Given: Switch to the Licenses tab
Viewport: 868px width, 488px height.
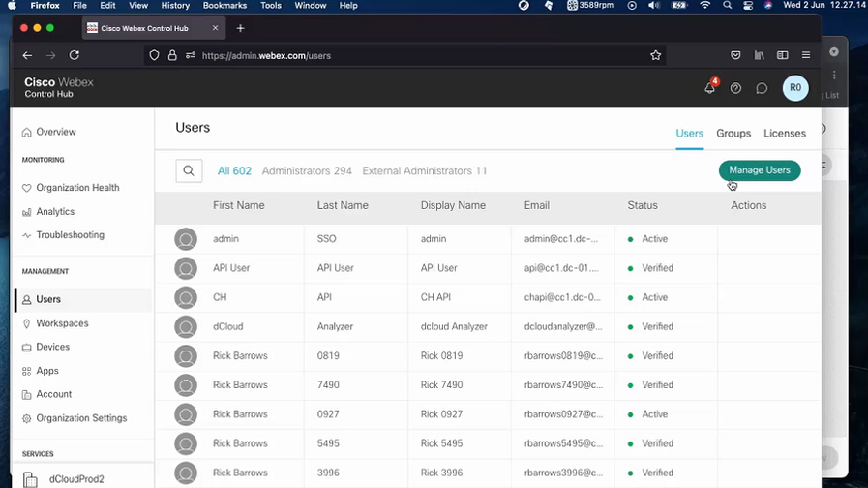Looking at the screenshot, I should point(784,134).
